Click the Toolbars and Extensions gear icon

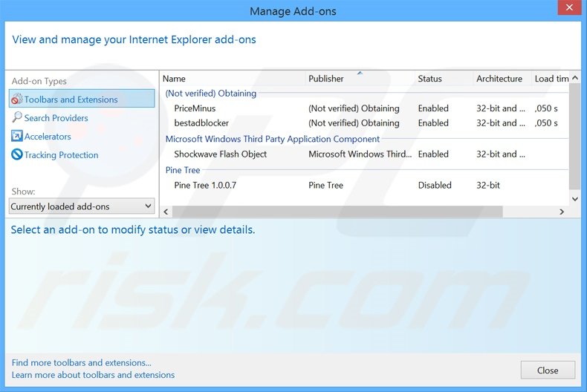click(x=17, y=99)
